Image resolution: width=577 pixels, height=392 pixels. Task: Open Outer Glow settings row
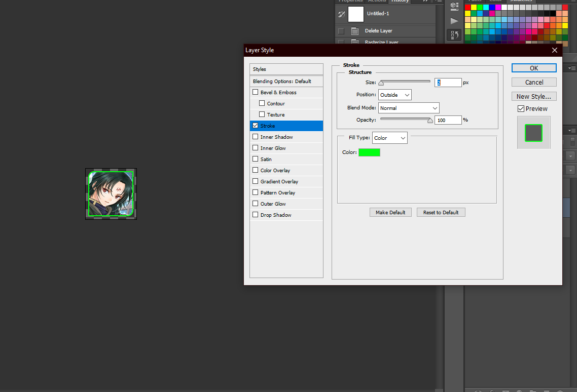tap(286, 204)
